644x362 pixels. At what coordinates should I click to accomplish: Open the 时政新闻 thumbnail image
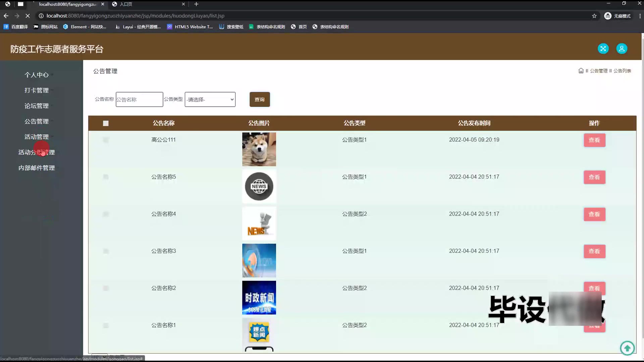(259, 298)
